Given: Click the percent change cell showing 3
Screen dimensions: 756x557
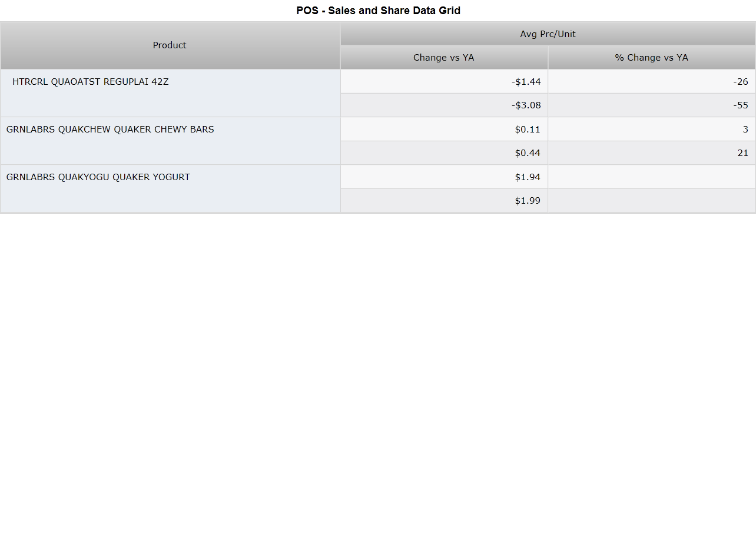Looking at the screenshot, I should pyautogui.click(x=652, y=130).
